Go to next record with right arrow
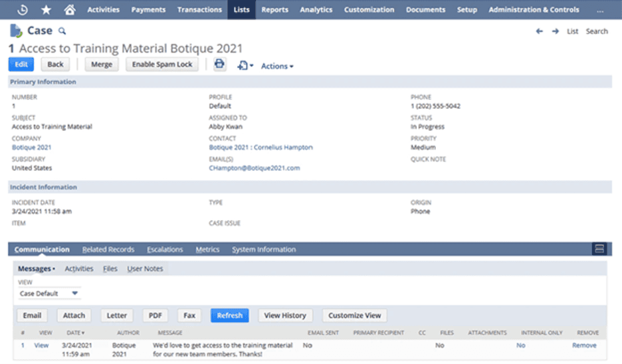This screenshot has height=364, width=622. pos(555,31)
